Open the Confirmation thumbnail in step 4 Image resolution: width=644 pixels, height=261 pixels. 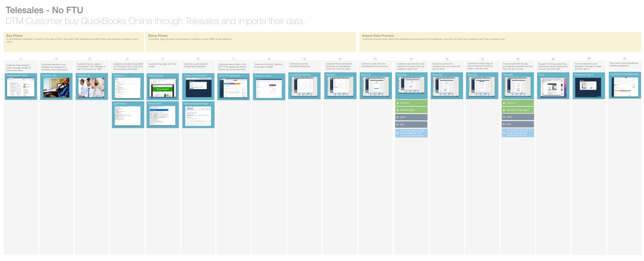(x=128, y=116)
